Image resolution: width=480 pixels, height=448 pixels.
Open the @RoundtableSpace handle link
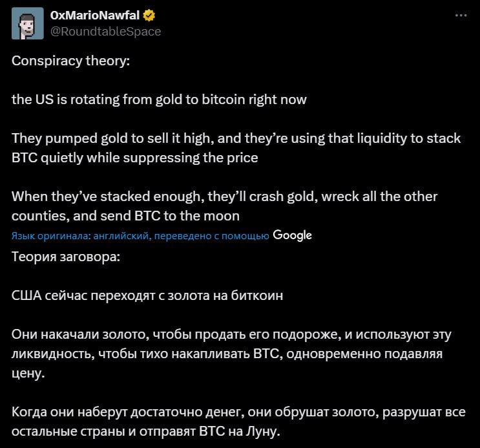pyautogui.click(x=105, y=30)
